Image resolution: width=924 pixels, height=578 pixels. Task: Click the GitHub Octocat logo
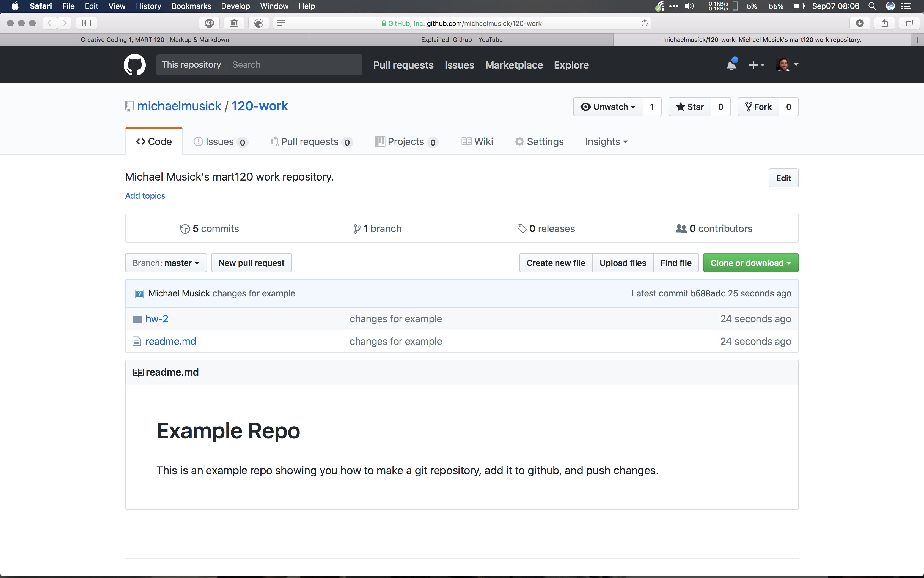tap(134, 65)
